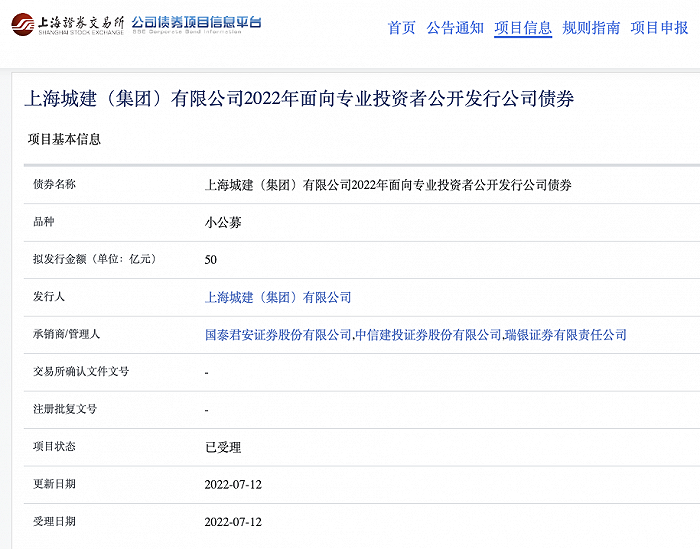The image size is (700, 549).
Task: Open the issuer link 上海城建（集团）有限公司
Action: (x=278, y=297)
